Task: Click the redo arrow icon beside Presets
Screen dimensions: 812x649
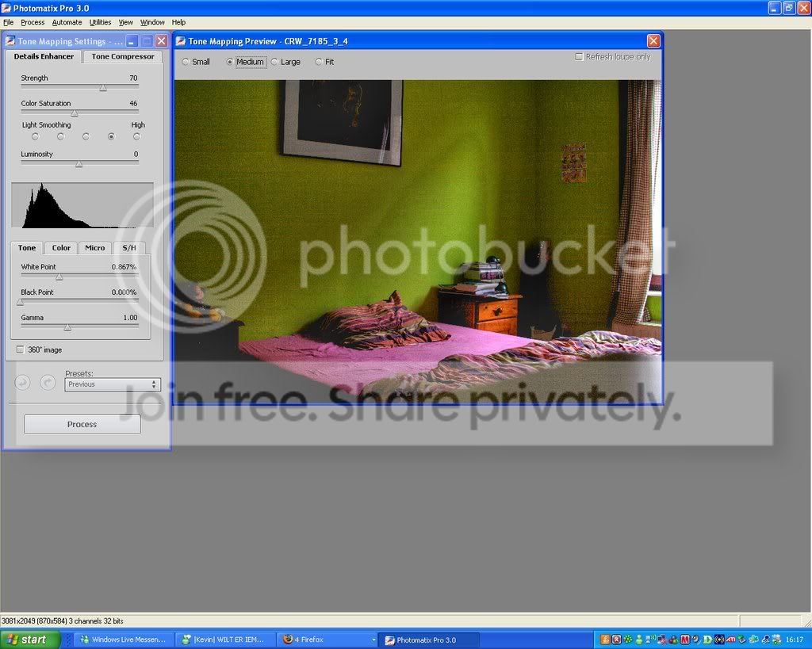Action: [48, 383]
